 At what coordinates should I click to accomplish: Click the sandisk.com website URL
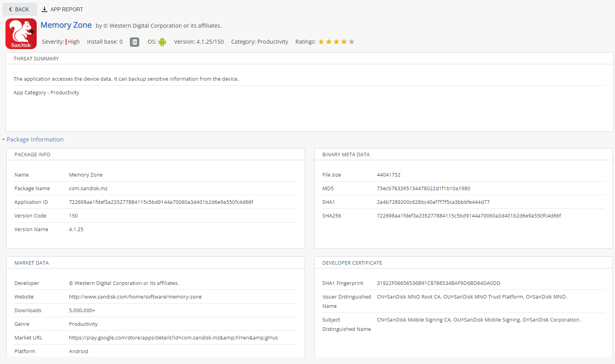tap(135, 297)
